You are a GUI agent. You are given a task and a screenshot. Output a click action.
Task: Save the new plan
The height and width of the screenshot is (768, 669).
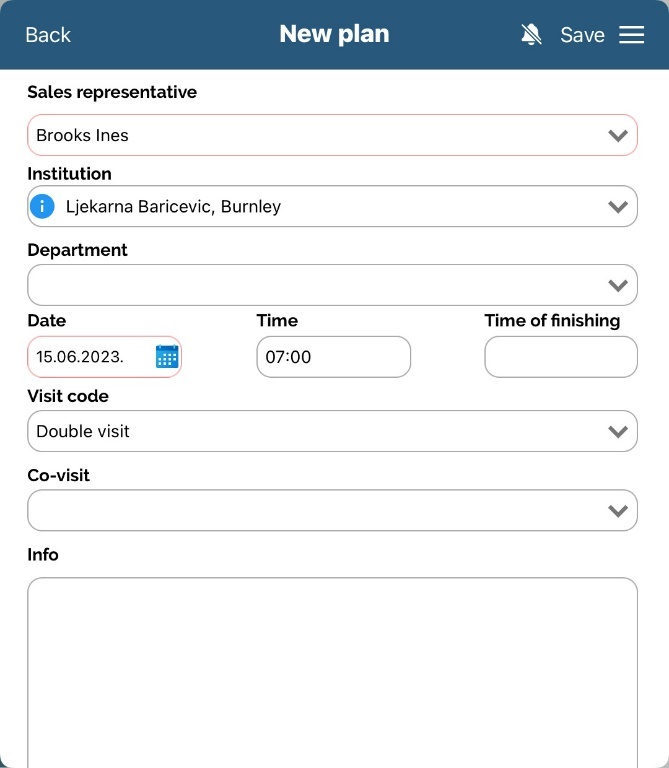pos(582,35)
